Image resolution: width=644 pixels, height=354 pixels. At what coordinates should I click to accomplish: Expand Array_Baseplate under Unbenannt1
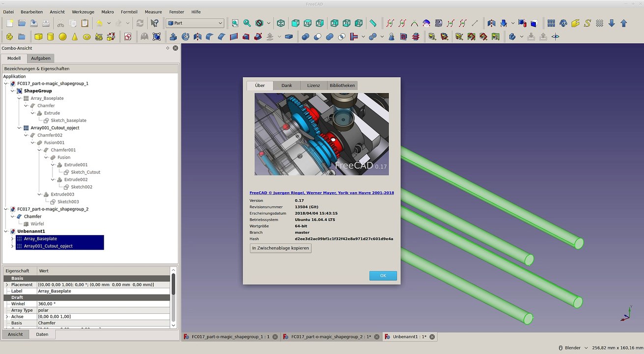coord(12,238)
